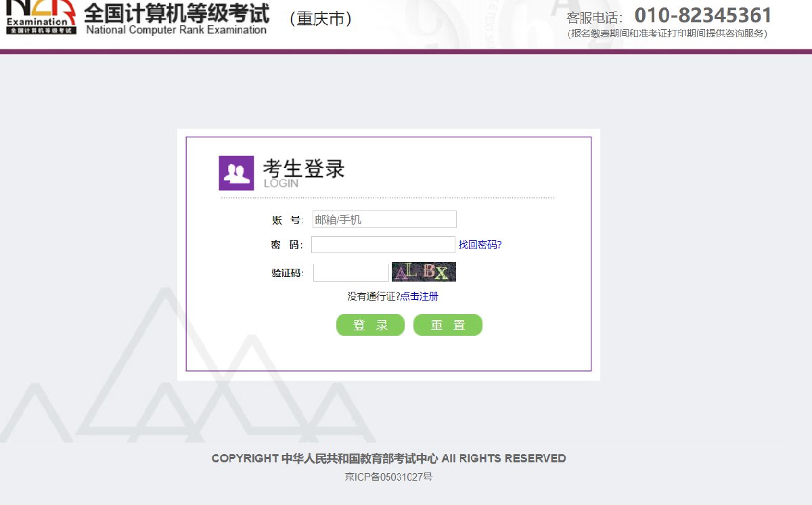Click the 验证码 captcha input box
The width and height of the screenshot is (812, 505).
coord(351,272)
